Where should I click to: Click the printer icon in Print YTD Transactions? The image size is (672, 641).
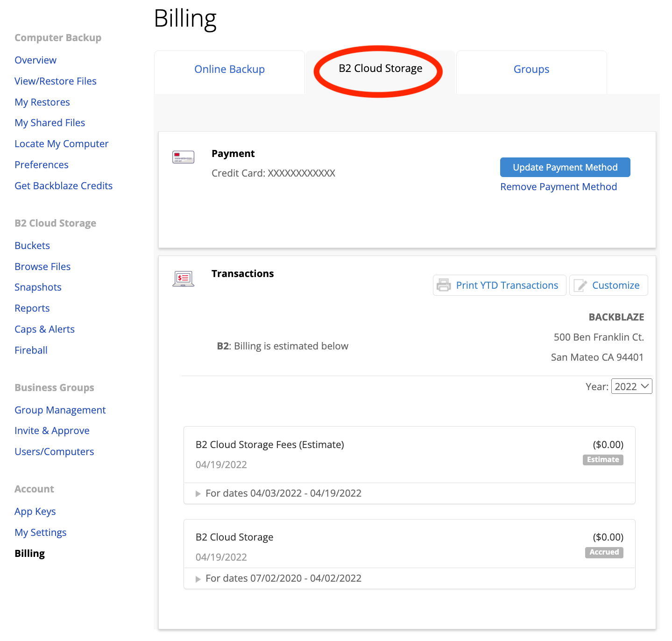[444, 285]
